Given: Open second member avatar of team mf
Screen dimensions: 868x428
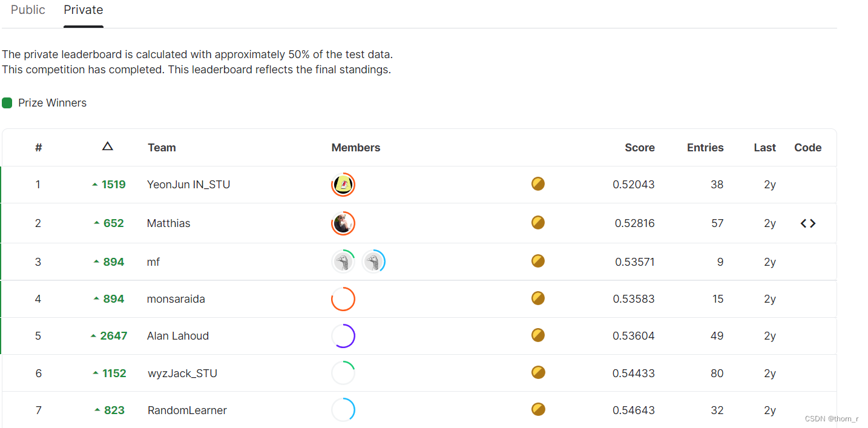Looking at the screenshot, I should (373, 262).
